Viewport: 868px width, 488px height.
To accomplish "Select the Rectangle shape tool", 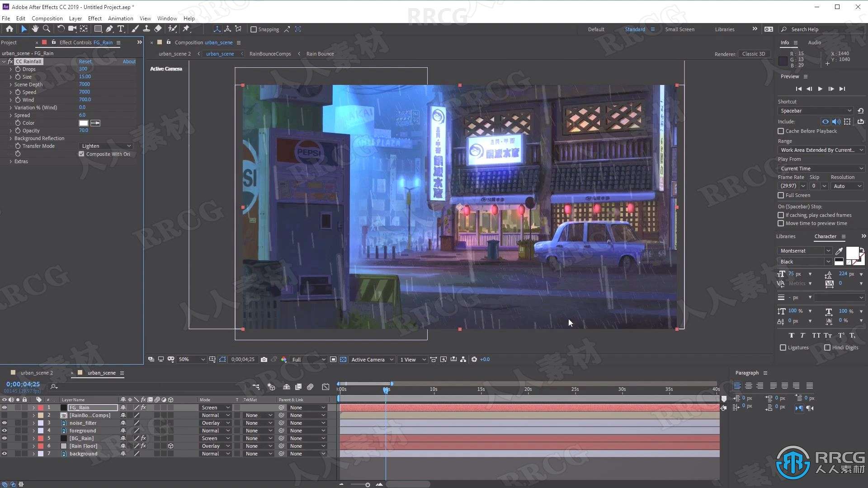I will tap(98, 29).
